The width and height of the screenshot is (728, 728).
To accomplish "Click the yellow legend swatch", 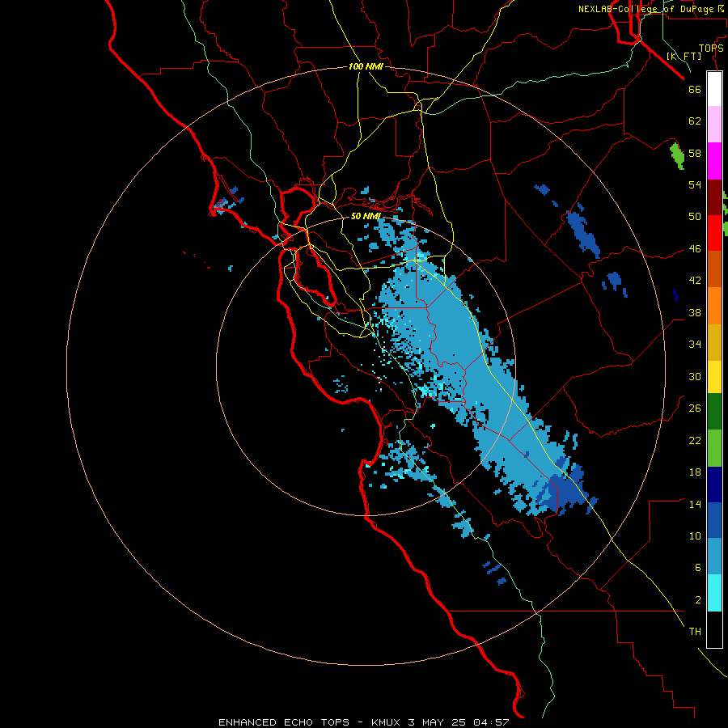I will (714, 376).
